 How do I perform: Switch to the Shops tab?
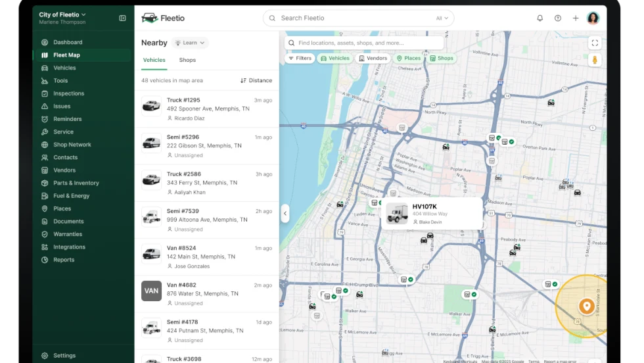click(187, 60)
